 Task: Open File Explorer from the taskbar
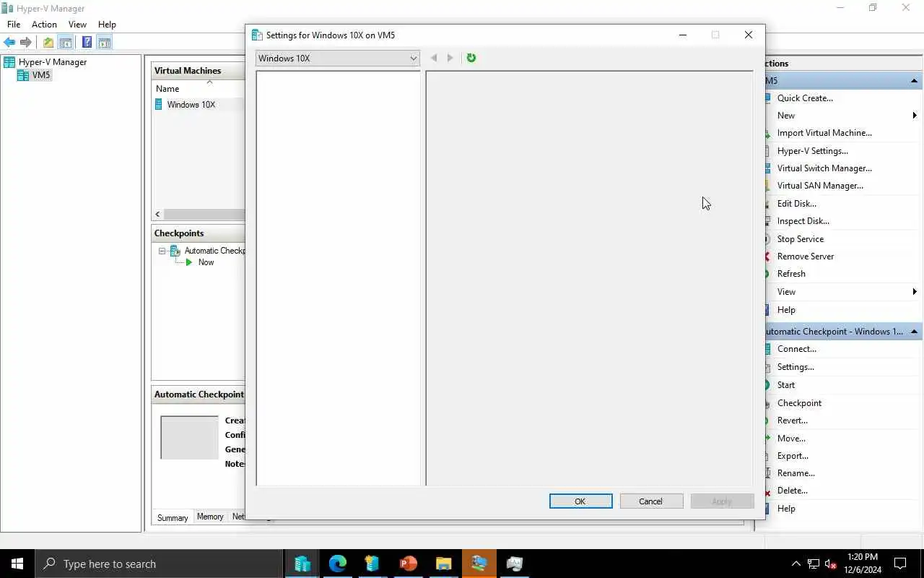tap(443, 564)
